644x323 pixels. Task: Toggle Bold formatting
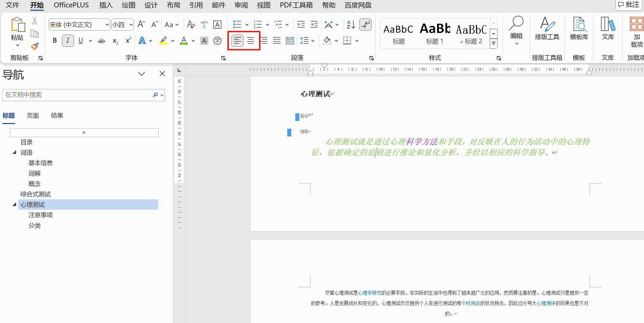pyautogui.click(x=55, y=41)
